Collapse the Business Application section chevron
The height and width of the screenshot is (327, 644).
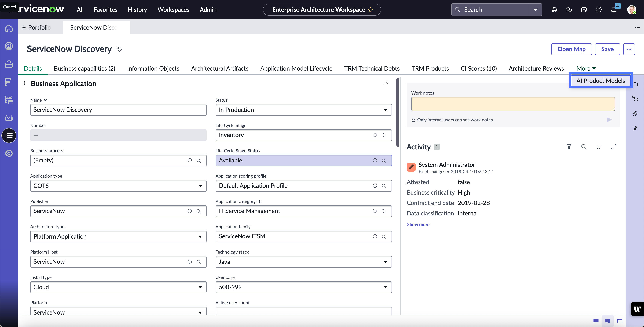[x=386, y=83]
